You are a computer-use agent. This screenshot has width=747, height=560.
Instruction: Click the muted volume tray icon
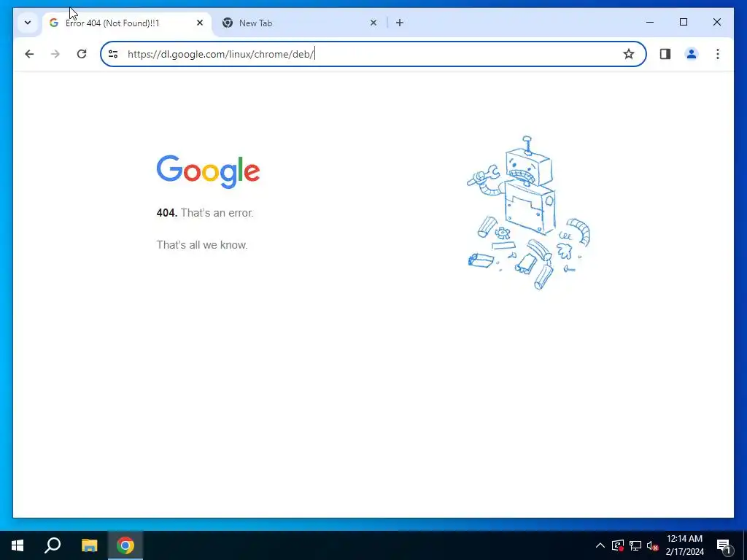pyautogui.click(x=652, y=545)
